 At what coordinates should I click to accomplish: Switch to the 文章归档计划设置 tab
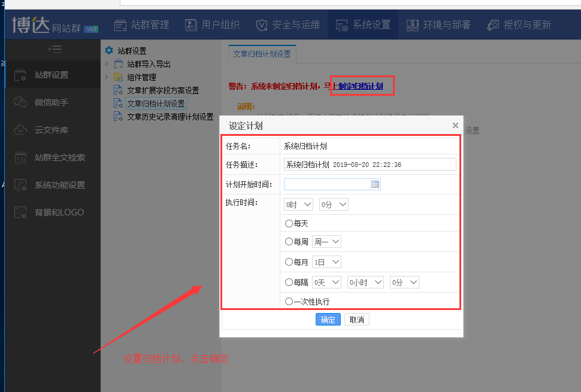pyautogui.click(x=262, y=54)
